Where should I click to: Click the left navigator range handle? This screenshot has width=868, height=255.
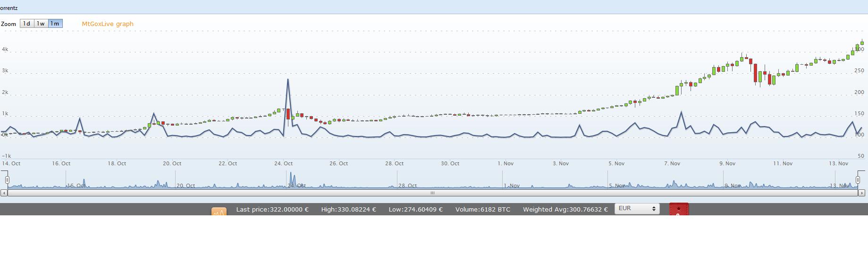click(x=7, y=180)
